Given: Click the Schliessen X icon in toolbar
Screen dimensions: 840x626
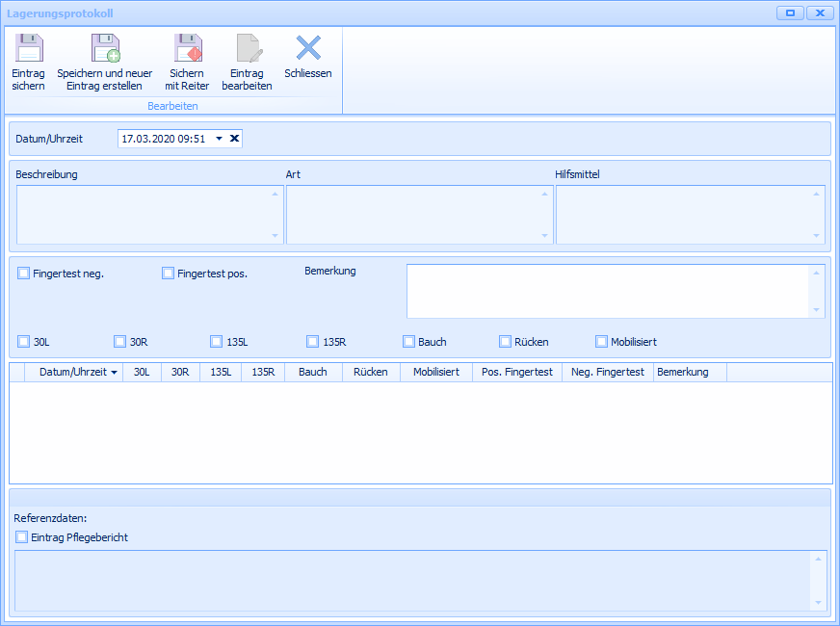Looking at the screenshot, I should (x=308, y=48).
